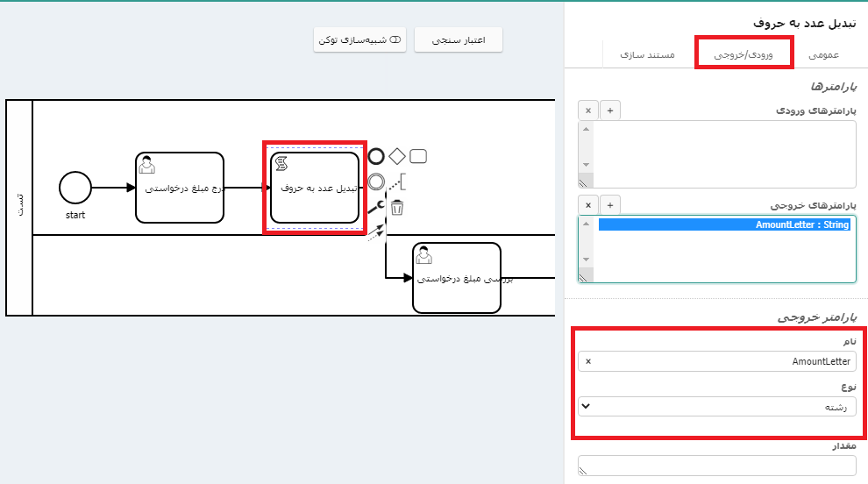The width and height of the screenshot is (868, 484).
Task: Append end event from context pad
Action: pyautogui.click(x=376, y=156)
